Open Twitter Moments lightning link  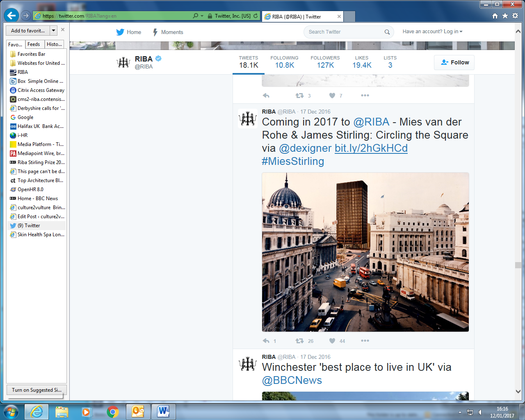(x=168, y=32)
